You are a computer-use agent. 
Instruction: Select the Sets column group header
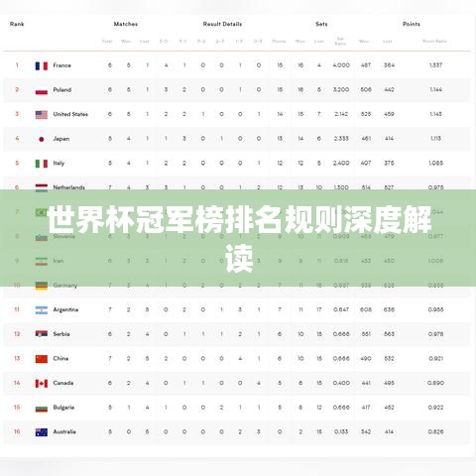click(x=321, y=24)
